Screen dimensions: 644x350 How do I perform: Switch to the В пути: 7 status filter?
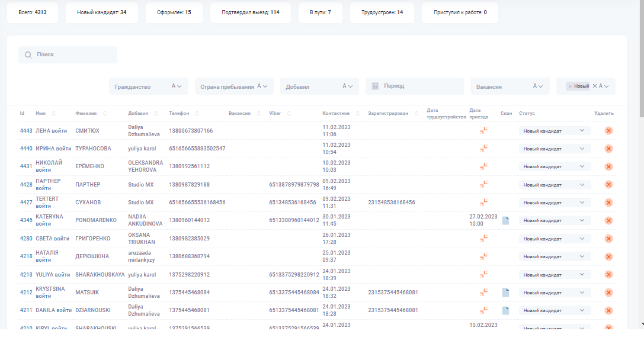coord(321,12)
